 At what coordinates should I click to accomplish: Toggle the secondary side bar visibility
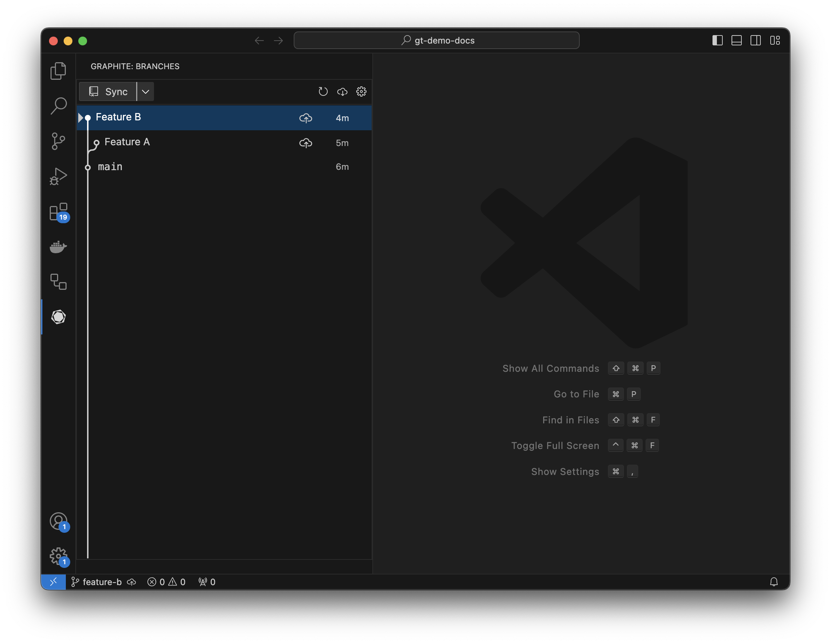(755, 40)
